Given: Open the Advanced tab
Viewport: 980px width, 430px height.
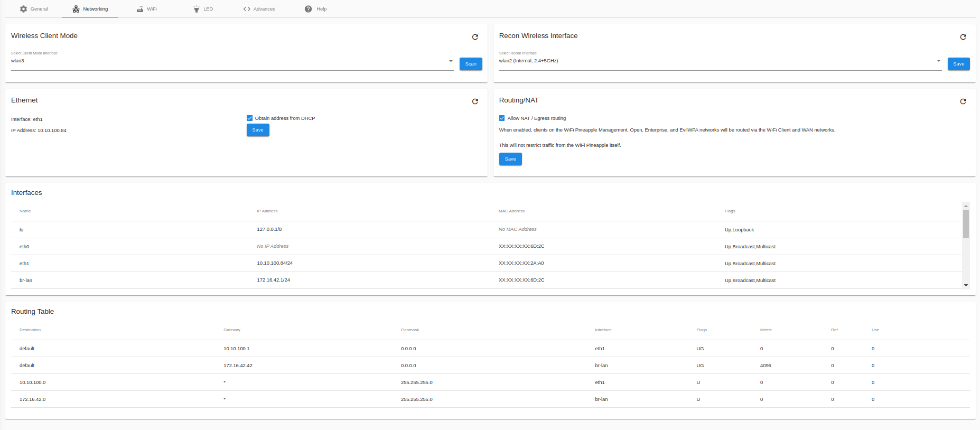Looking at the screenshot, I should point(259,9).
